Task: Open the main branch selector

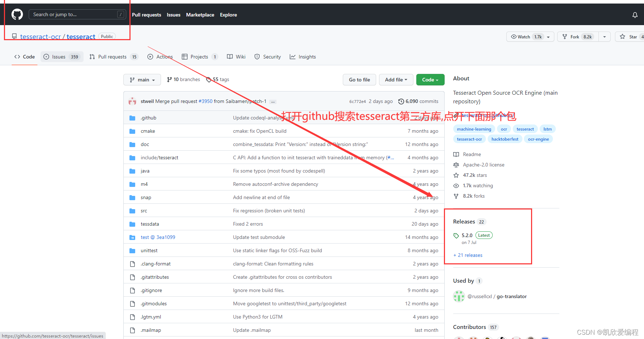Action: [x=142, y=80]
